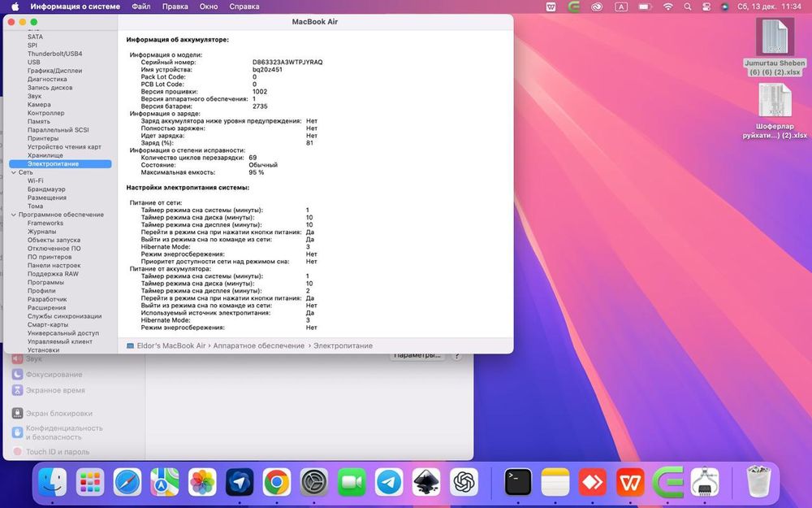This screenshot has height=508, width=812.
Task: Open Control Center from the menu bar
Action: point(706,7)
